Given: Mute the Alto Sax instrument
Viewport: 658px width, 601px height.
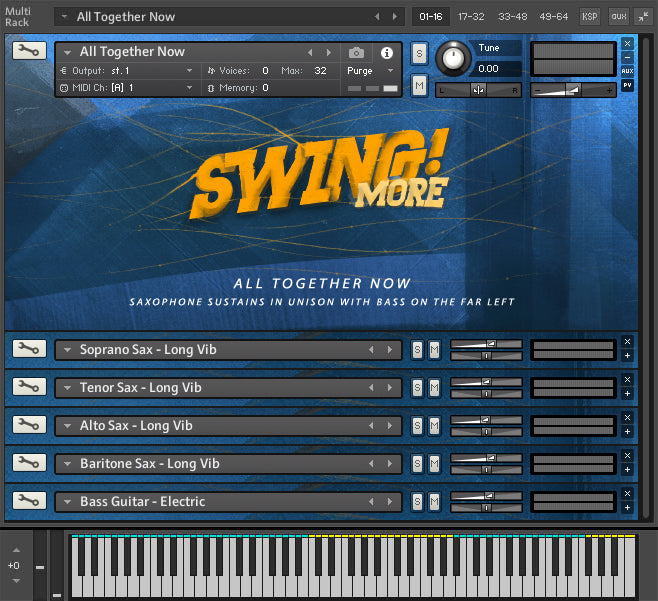Looking at the screenshot, I should (434, 425).
